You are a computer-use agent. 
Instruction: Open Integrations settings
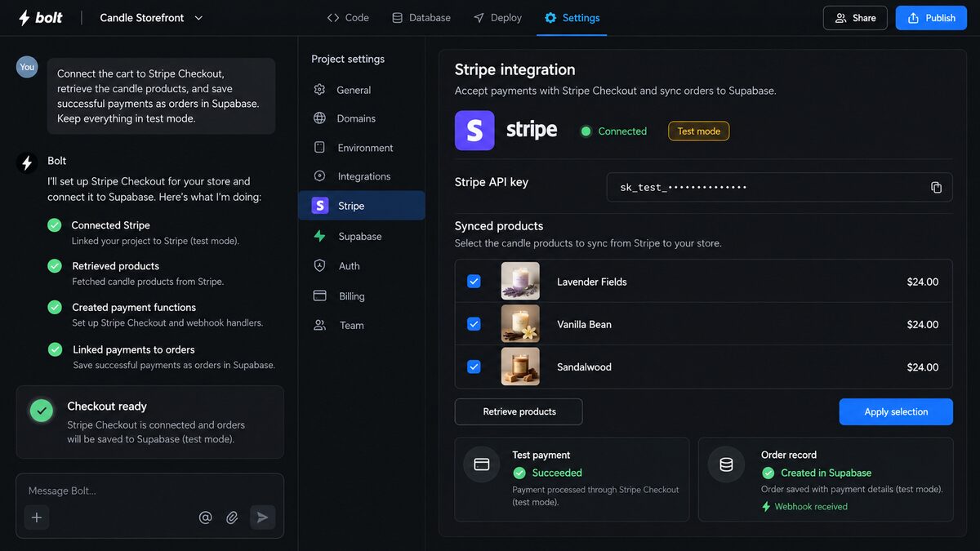pyautogui.click(x=362, y=176)
